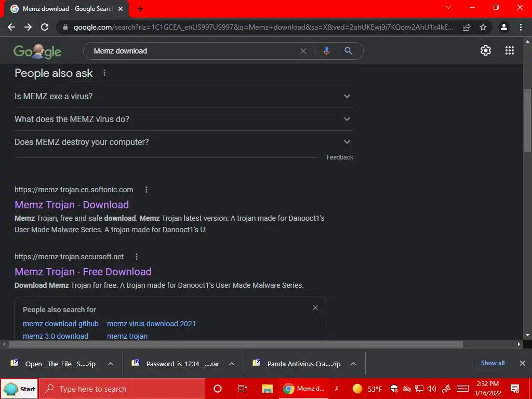Bookmark this page with the star icon
Image resolution: width=532 pixels, height=399 pixels.
click(x=483, y=27)
